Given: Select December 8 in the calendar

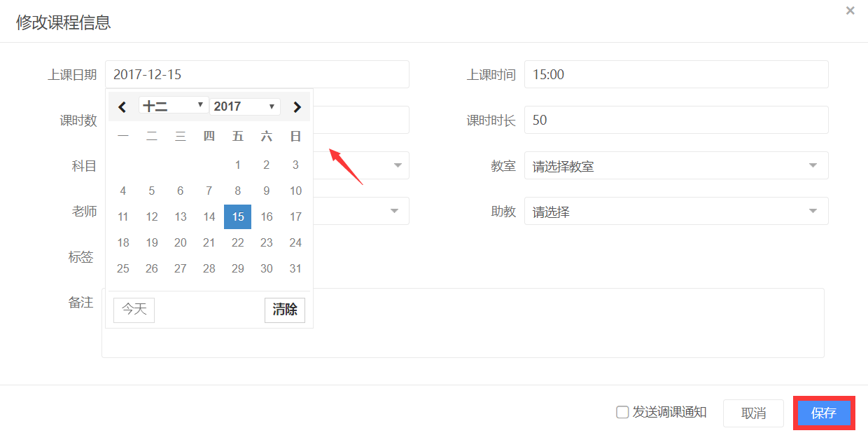Looking at the screenshot, I should point(238,191).
